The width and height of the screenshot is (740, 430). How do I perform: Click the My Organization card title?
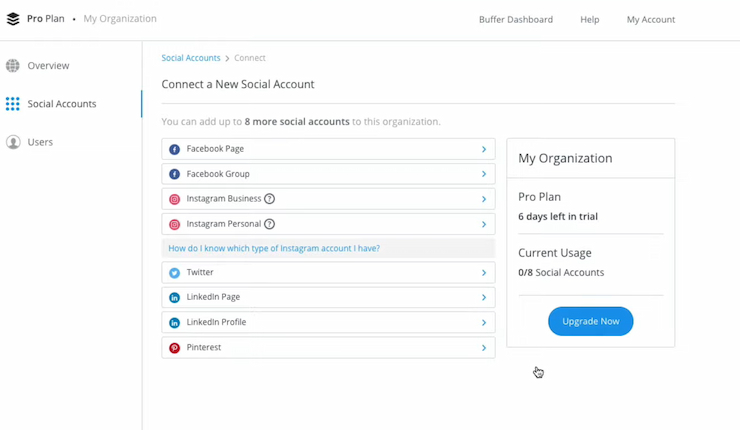pos(565,158)
